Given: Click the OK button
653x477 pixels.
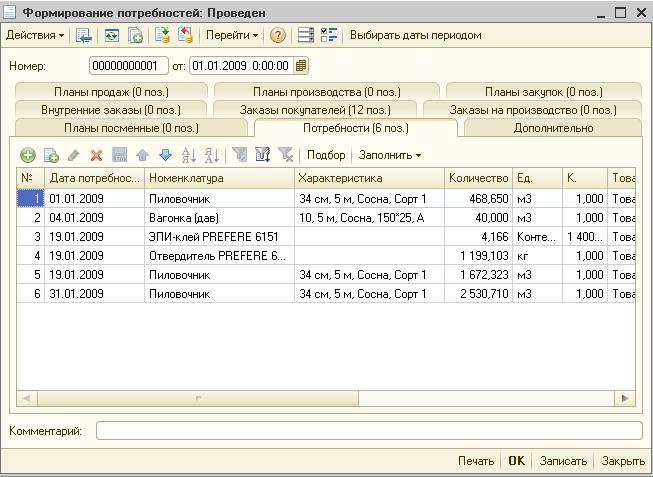Looking at the screenshot, I should tap(516, 461).
